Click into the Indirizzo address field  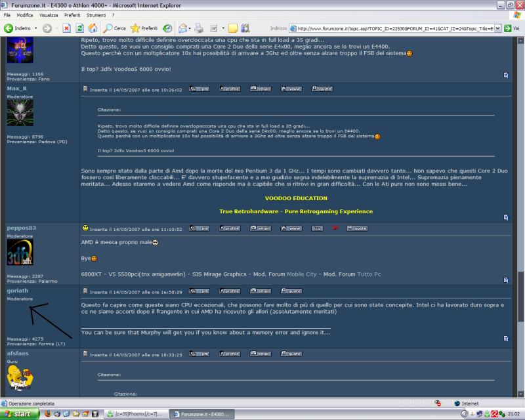(x=392, y=28)
